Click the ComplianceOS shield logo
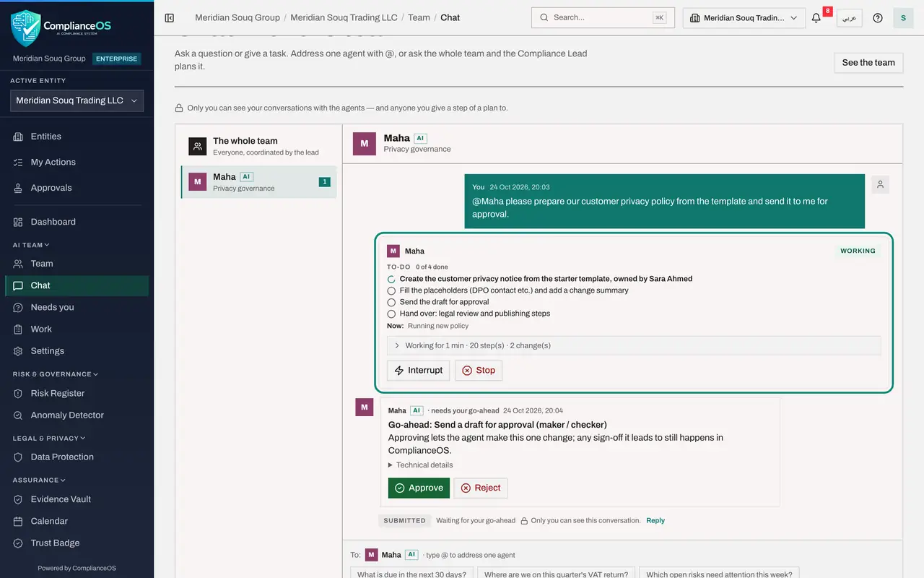The height and width of the screenshot is (578, 924). point(26,28)
